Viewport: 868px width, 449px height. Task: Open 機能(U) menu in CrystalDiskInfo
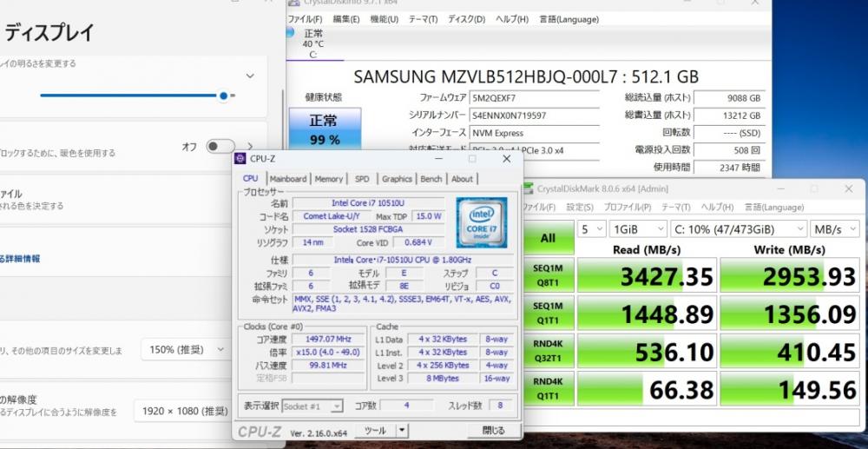click(x=385, y=19)
